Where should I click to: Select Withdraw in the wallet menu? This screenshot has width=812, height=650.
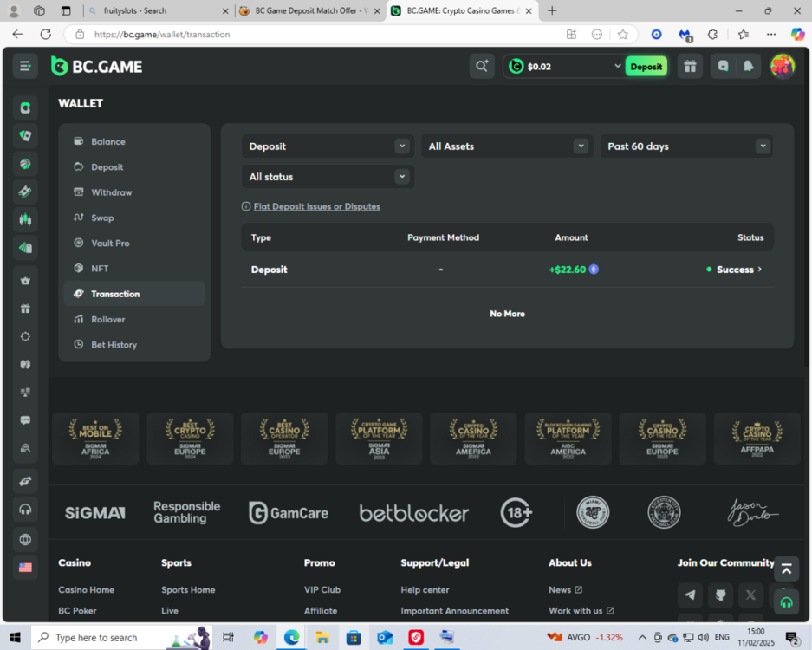111,192
